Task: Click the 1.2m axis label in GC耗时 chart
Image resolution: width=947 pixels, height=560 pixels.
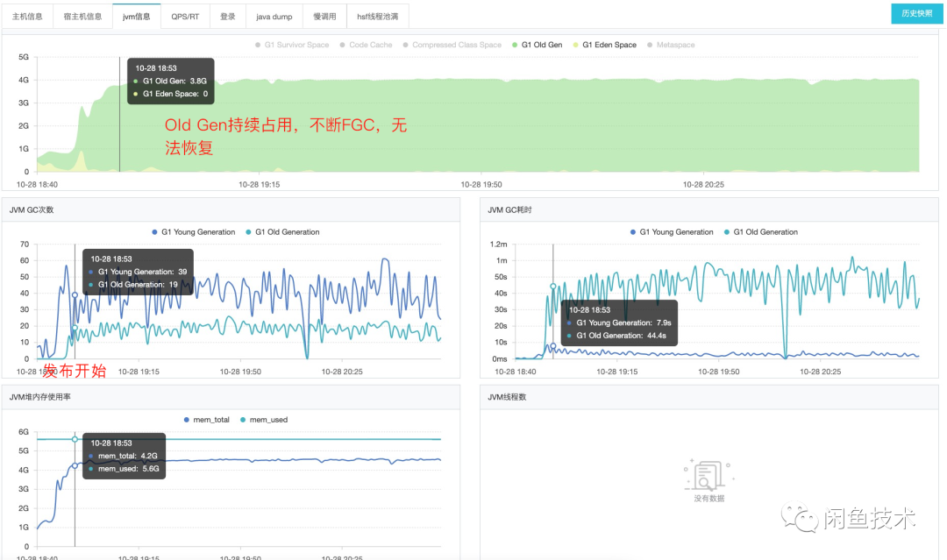Action: (x=498, y=245)
